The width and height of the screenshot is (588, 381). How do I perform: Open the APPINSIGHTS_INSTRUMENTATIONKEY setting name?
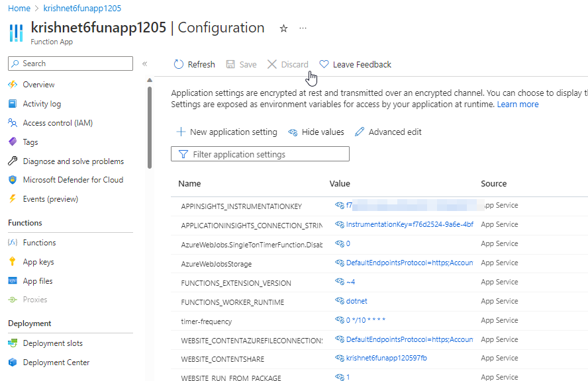pos(241,206)
